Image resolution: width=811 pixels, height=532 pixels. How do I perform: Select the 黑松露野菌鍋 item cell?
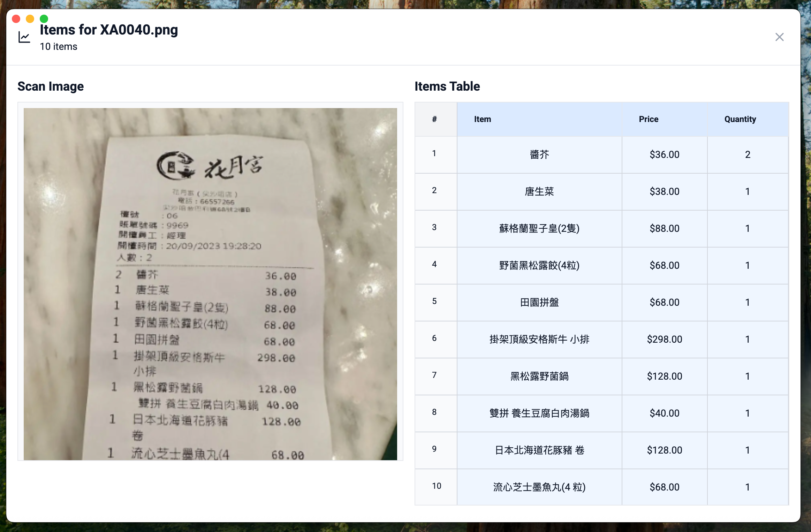[x=539, y=376]
